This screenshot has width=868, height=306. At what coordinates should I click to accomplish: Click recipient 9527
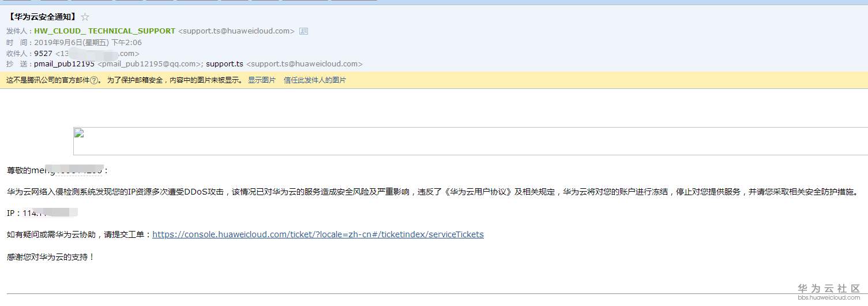click(43, 53)
